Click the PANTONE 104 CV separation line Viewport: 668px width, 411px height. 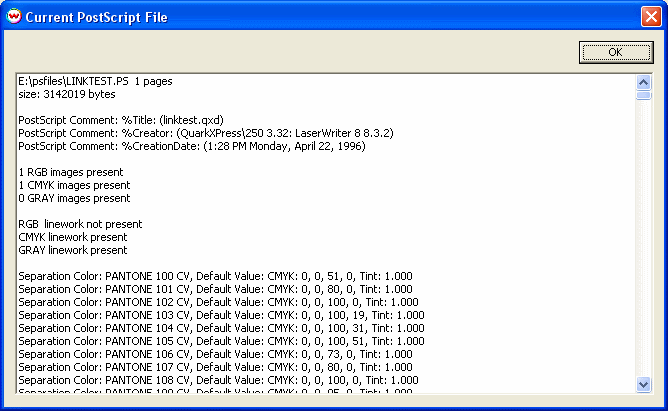pyautogui.click(x=221, y=328)
